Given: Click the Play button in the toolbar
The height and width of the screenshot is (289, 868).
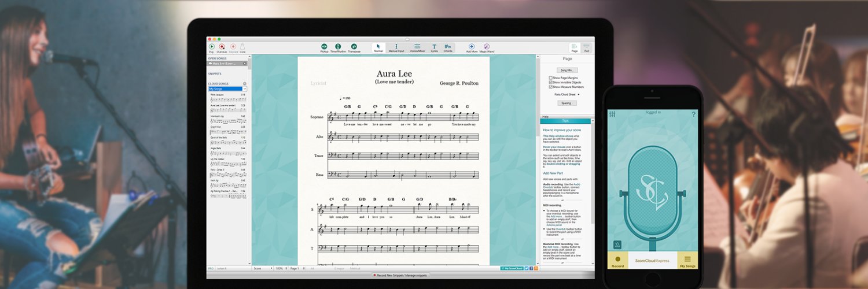Looking at the screenshot, I should click(x=211, y=47).
